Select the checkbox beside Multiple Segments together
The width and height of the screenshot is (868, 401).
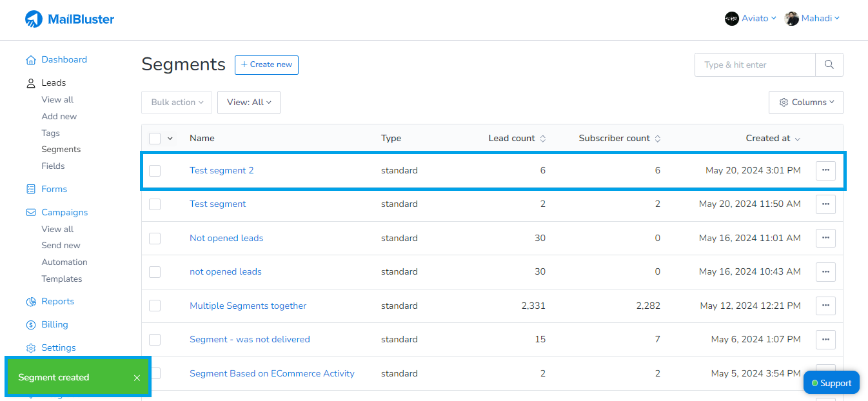point(154,306)
